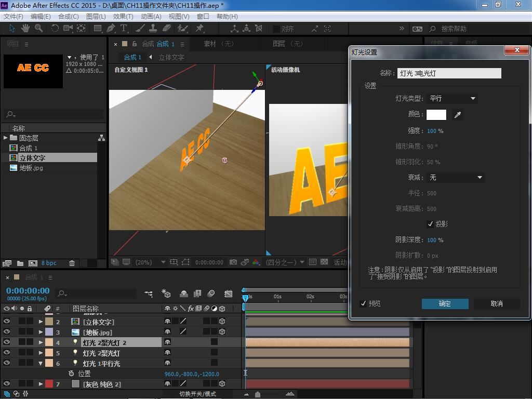This screenshot has height=399, width=532.
Task: Click the 立体文字 breadcrumb in viewer
Action: (171, 57)
